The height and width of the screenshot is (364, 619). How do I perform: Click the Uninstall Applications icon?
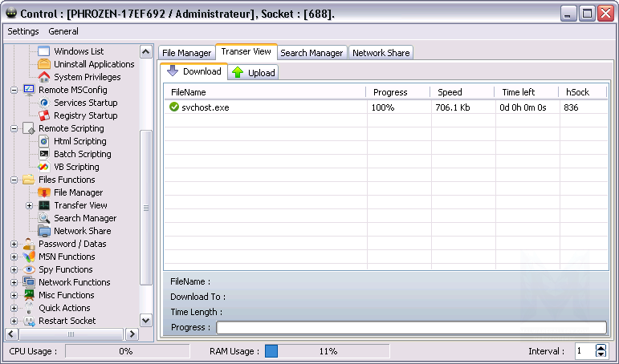tap(44, 64)
